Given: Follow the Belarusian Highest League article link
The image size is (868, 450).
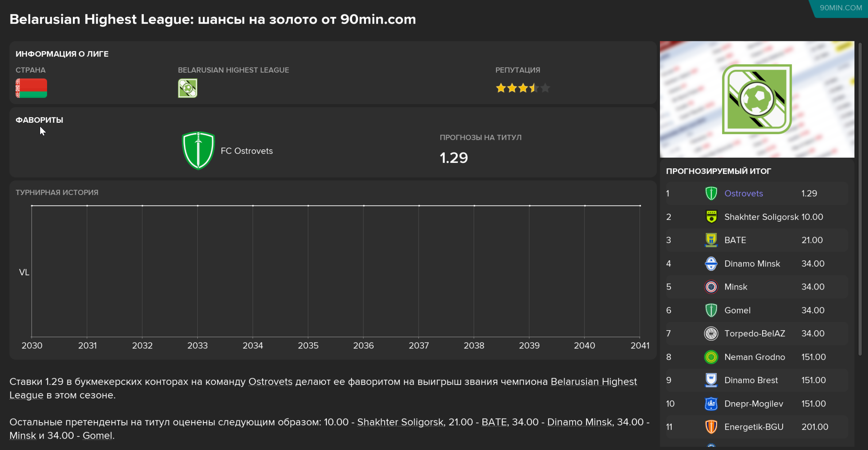Looking at the screenshot, I should pyautogui.click(x=594, y=382).
